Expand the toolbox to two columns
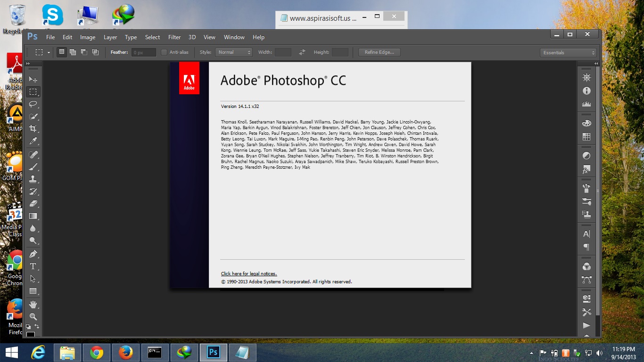The image size is (644, 362). [x=28, y=63]
